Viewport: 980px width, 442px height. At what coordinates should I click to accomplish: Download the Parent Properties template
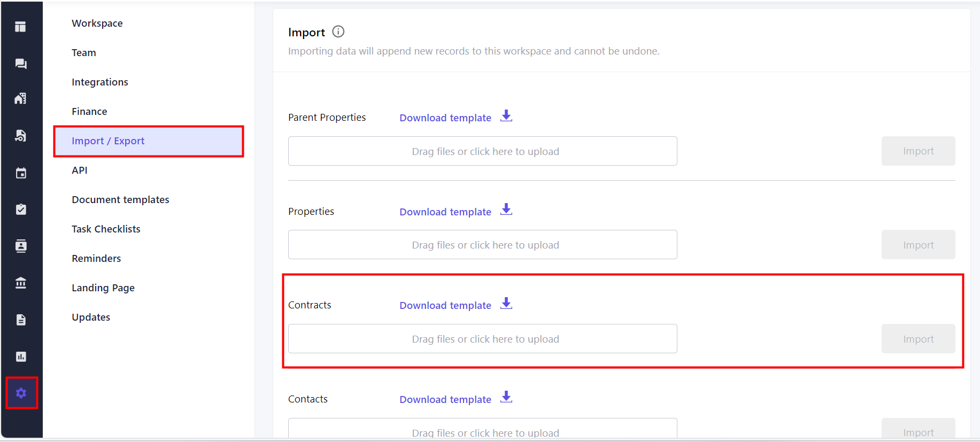tap(445, 118)
